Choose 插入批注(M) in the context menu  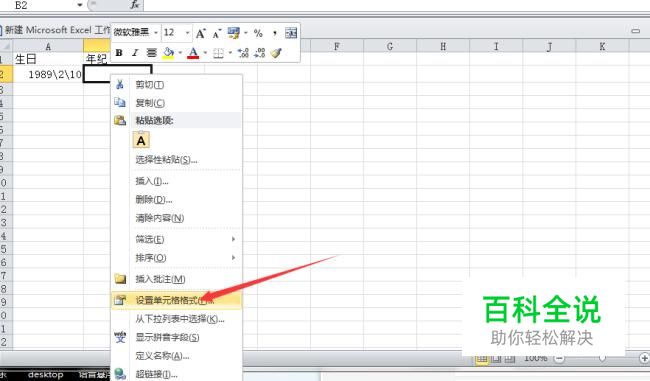click(x=177, y=279)
